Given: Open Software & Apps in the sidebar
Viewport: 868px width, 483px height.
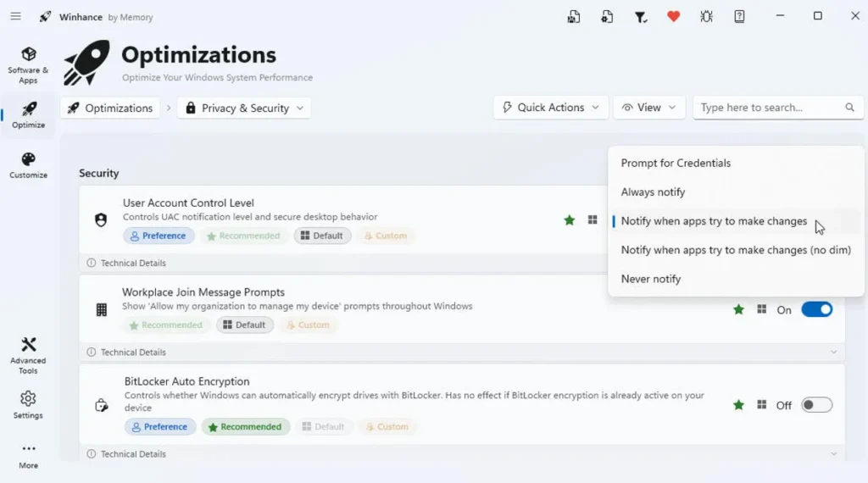Looking at the screenshot, I should pyautogui.click(x=28, y=65).
